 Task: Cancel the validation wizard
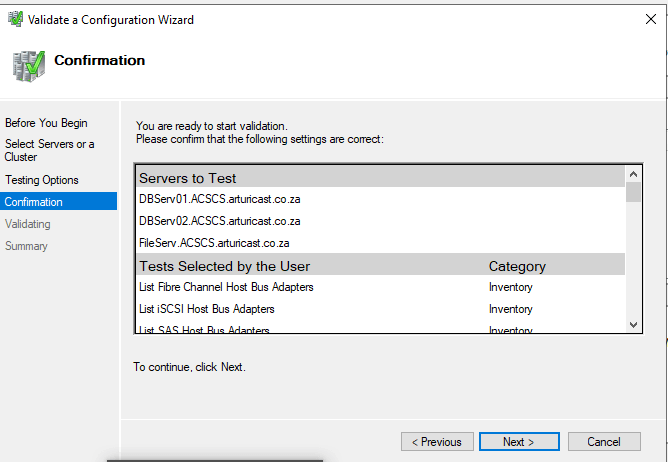604,441
